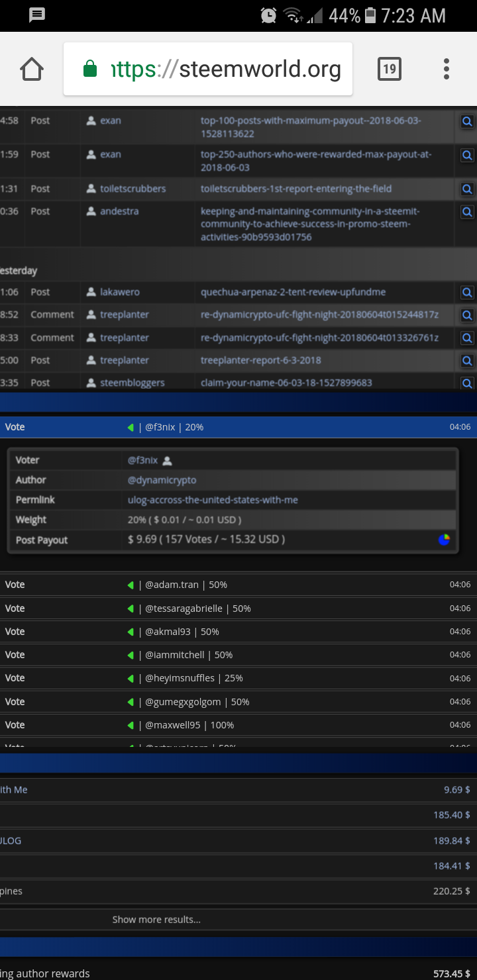The height and width of the screenshot is (980, 477).
Task: Open link top-100-posts-with-maximum-payout
Action: pyautogui.click(x=311, y=127)
